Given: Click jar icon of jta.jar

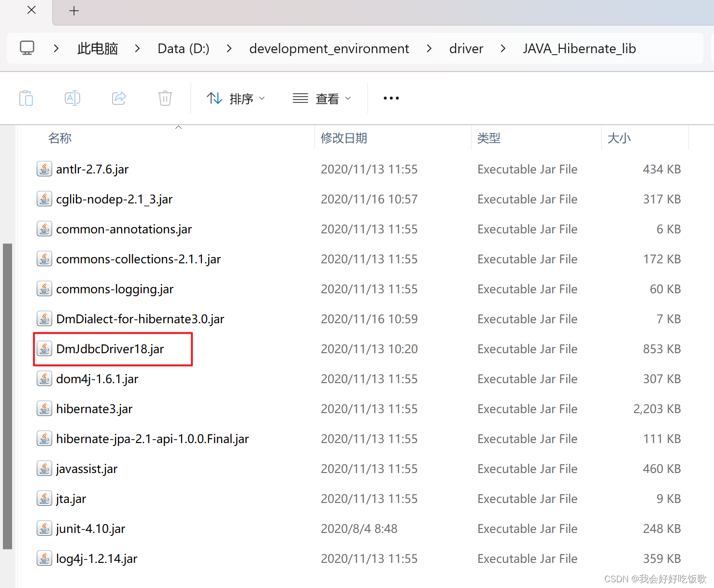Looking at the screenshot, I should pyautogui.click(x=44, y=499).
